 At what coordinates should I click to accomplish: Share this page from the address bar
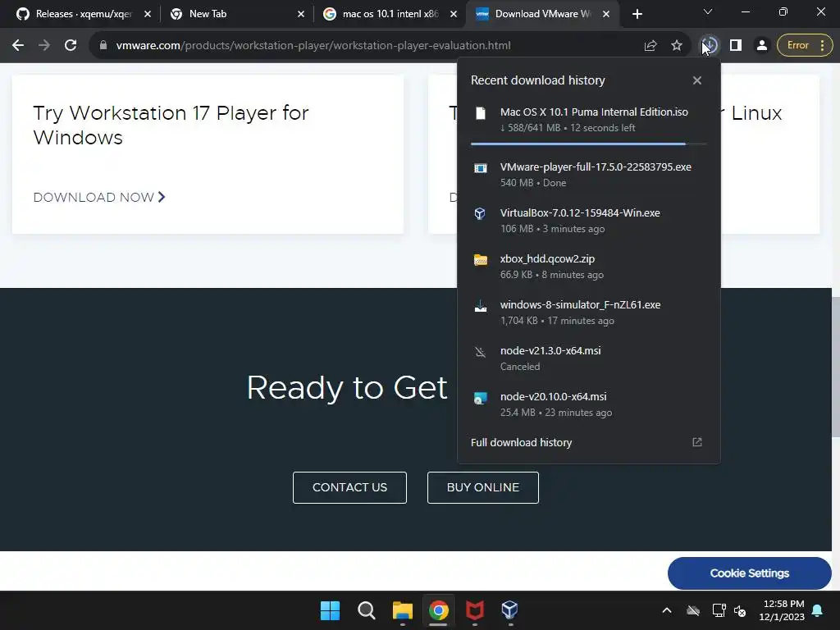[651, 46]
